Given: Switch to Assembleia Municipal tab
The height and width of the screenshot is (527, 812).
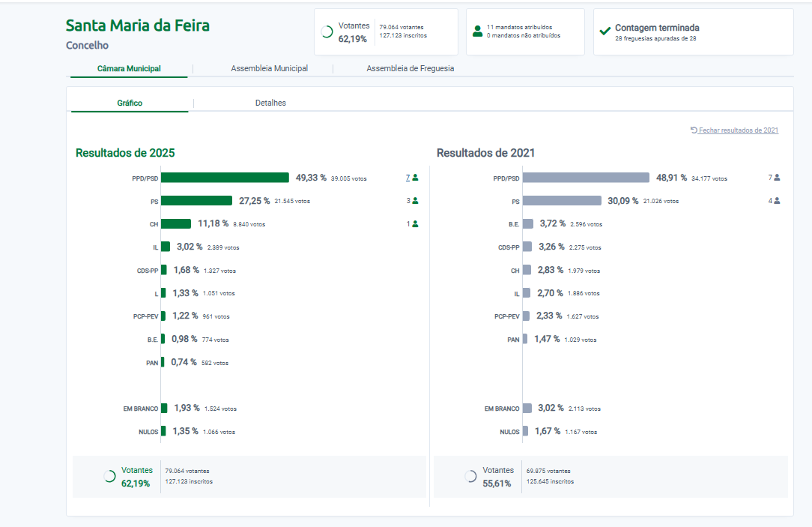Looking at the screenshot, I should click(x=269, y=68).
